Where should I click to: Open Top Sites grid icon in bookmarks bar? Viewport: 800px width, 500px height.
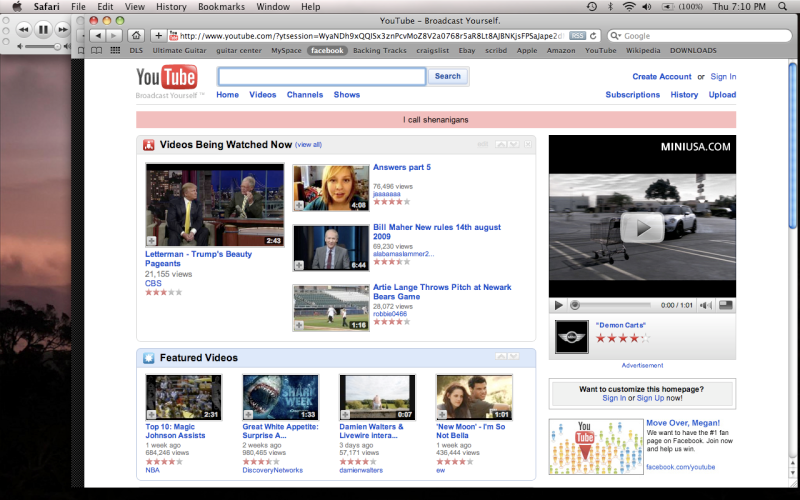point(115,51)
